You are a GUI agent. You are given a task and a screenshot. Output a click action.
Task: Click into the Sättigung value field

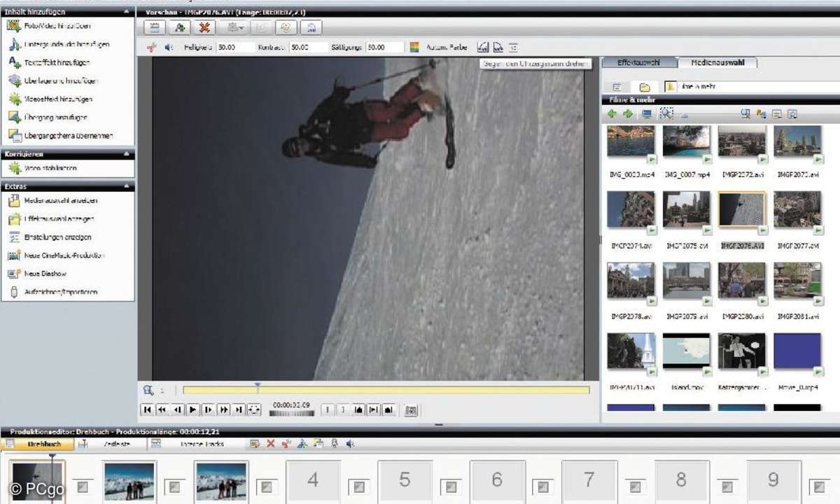click(x=386, y=48)
